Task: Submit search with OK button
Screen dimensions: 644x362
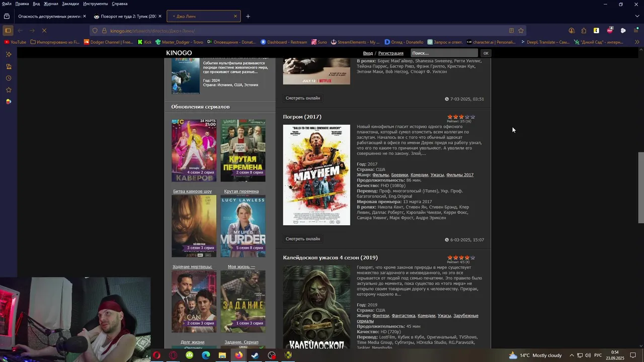Action: coord(486,53)
